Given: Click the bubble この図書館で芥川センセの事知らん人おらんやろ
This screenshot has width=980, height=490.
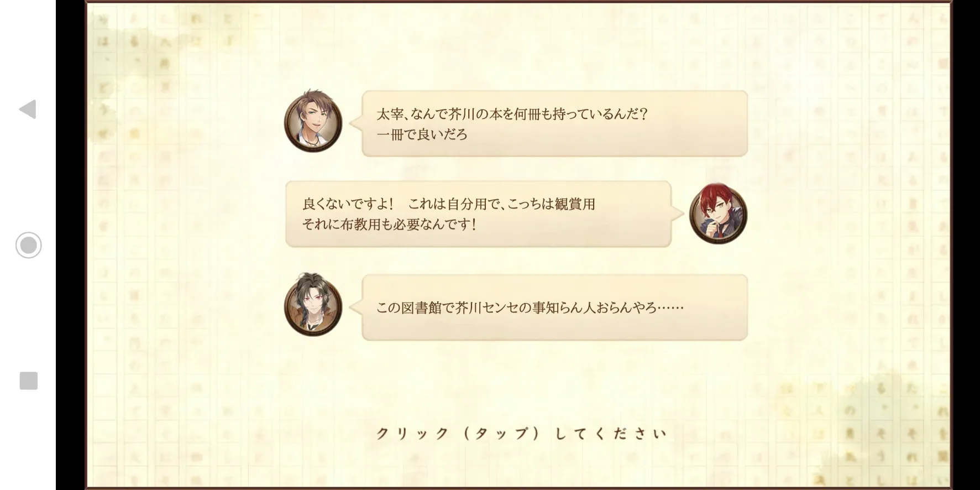Looking at the screenshot, I should point(554,307).
